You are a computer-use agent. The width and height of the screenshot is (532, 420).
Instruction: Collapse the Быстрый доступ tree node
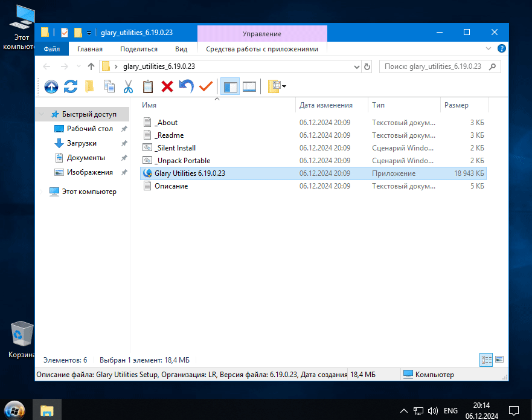tap(42, 114)
